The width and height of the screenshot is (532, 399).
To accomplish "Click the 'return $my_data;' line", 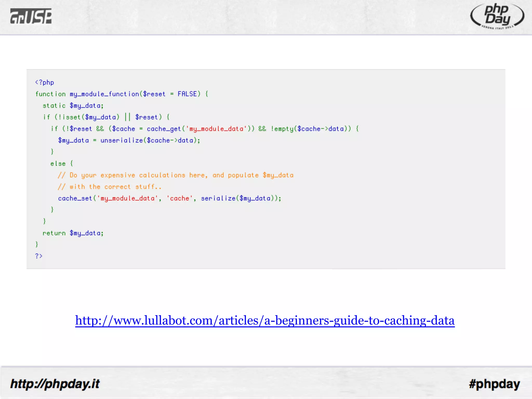I will [73, 233].
